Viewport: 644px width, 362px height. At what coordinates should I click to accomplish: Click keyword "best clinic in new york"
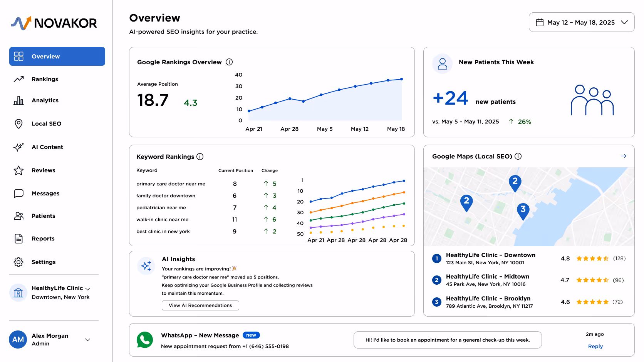point(163,232)
